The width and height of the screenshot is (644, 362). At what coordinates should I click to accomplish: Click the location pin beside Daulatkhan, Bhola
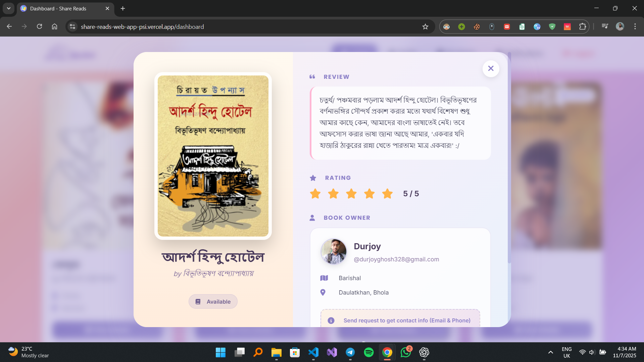[323, 292]
